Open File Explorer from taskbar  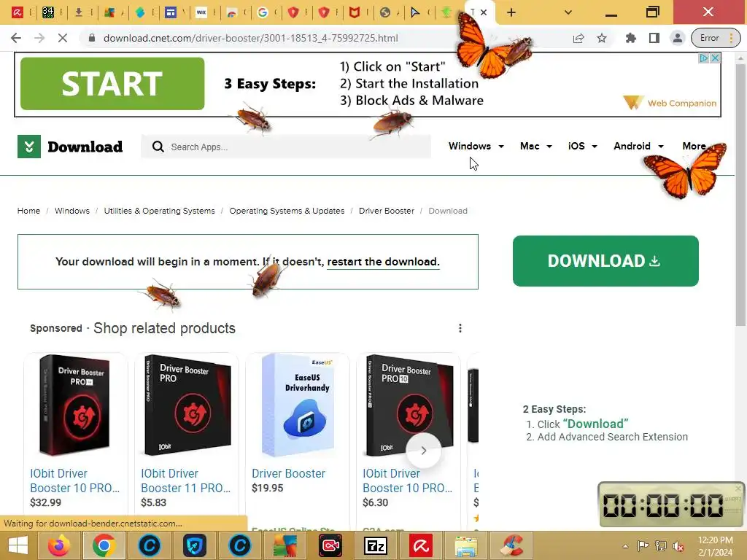click(466, 545)
